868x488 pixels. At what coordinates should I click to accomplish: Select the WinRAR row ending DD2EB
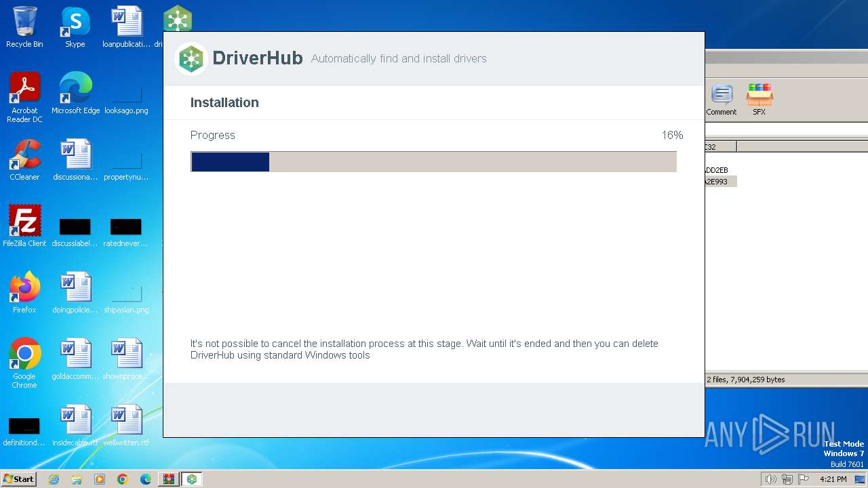pyautogui.click(x=717, y=170)
